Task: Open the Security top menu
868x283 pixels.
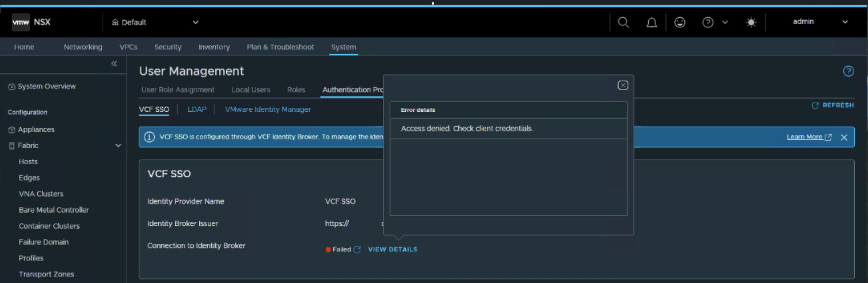Action: (168, 47)
